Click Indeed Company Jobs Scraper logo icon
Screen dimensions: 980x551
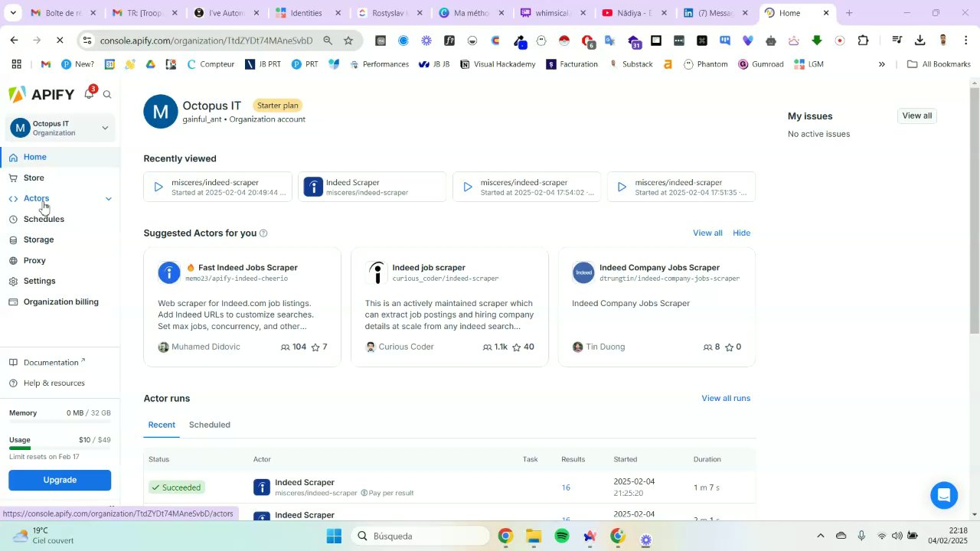click(583, 272)
